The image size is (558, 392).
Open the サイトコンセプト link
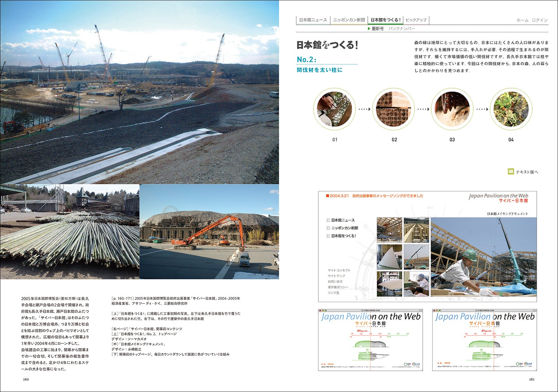pyautogui.click(x=339, y=270)
